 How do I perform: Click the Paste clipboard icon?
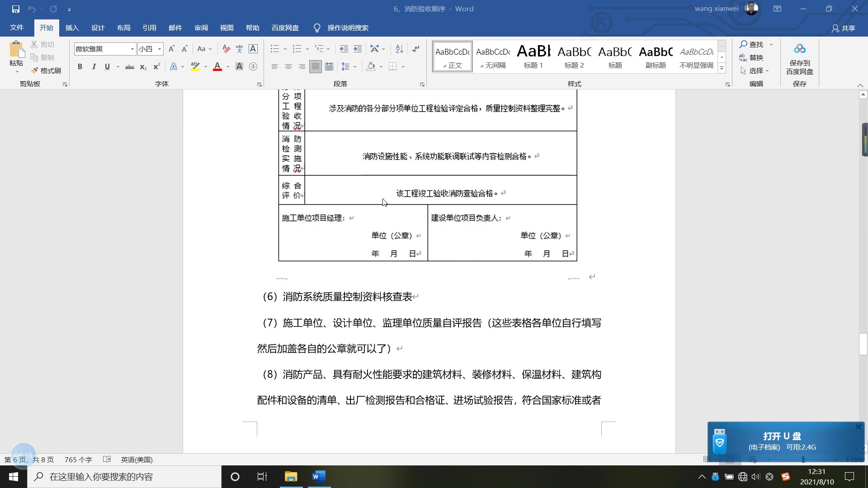click(16, 50)
